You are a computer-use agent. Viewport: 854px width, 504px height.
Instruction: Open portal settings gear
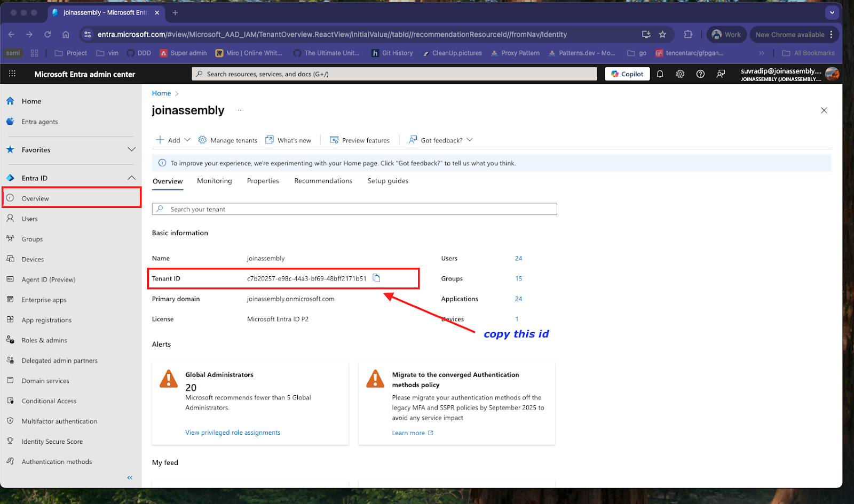680,74
